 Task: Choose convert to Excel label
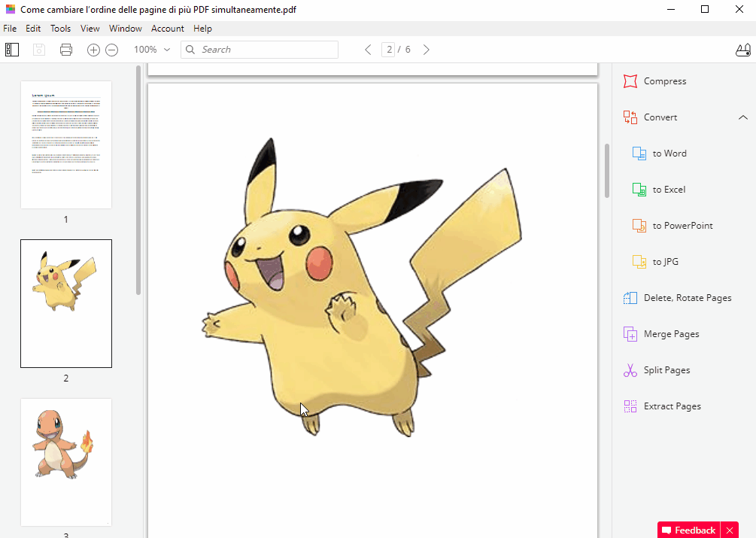(x=669, y=190)
